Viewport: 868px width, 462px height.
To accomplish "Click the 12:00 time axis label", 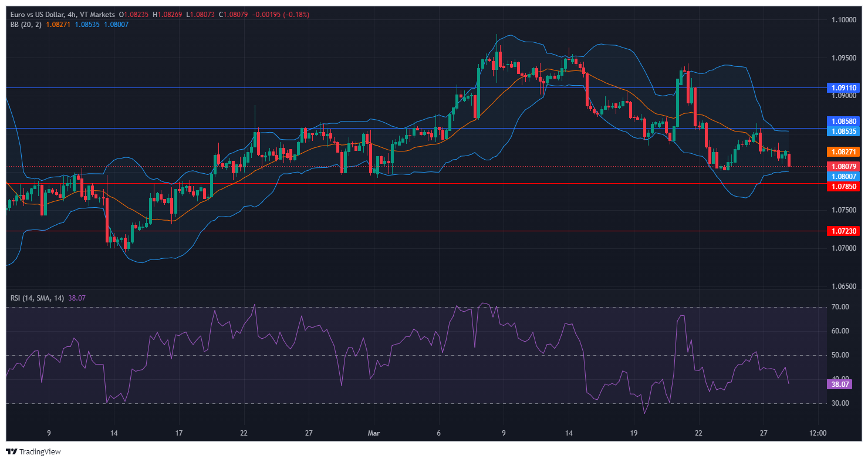I will [818, 433].
